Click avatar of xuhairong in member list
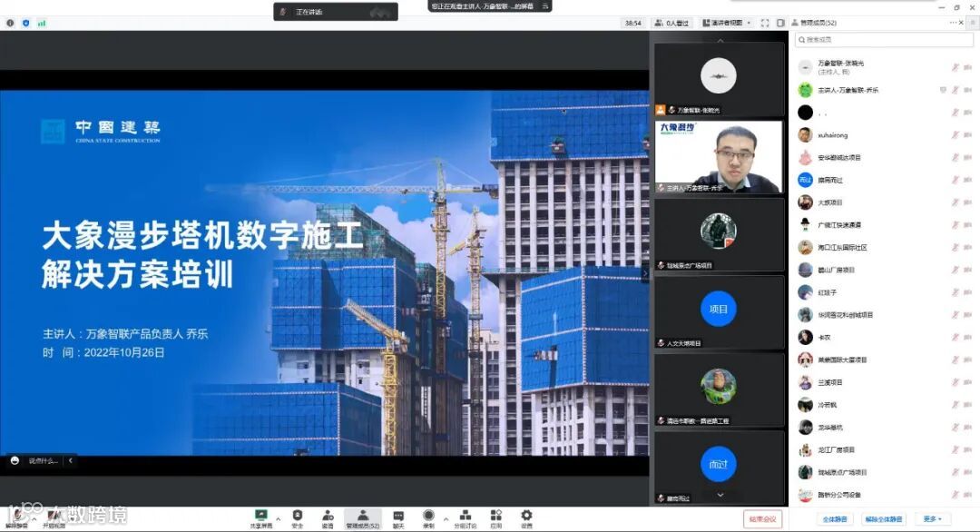Viewport: 980px width, 532px height. [x=805, y=135]
